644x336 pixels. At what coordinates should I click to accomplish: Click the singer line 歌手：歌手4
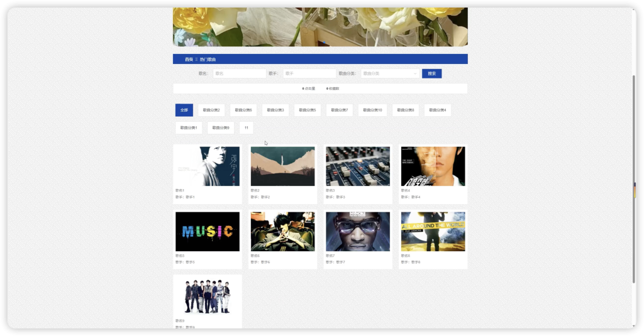coord(411,197)
